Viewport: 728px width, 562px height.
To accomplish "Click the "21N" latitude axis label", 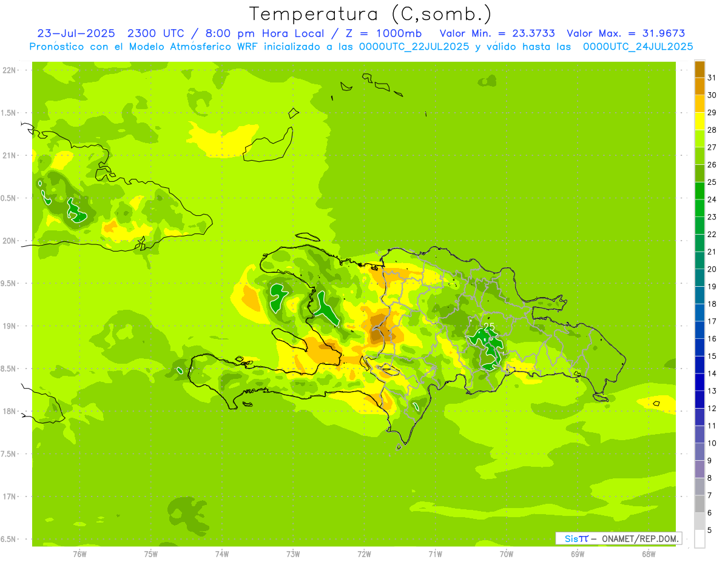I will coord(9,156).
